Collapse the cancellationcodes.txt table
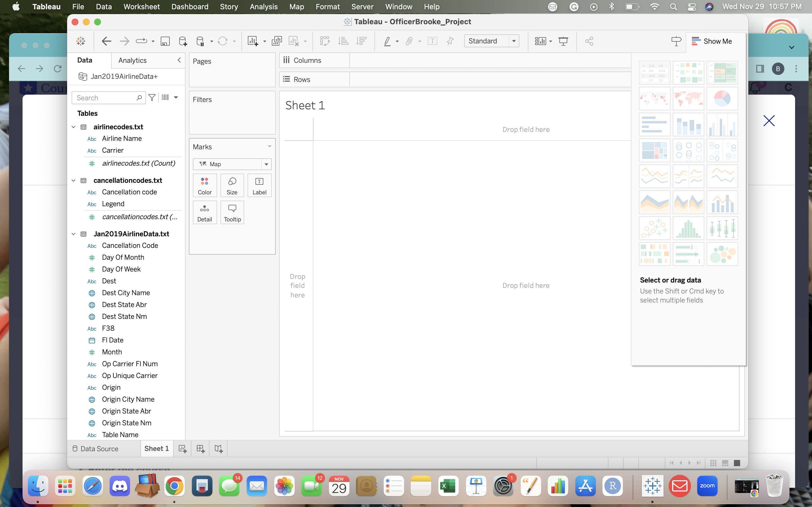 73,180
